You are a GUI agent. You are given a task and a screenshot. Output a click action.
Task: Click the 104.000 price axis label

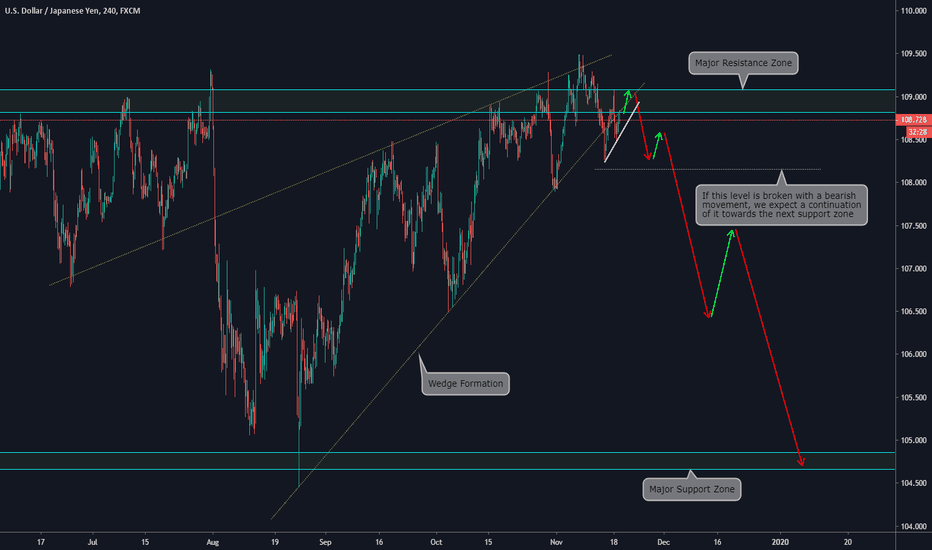912,526
